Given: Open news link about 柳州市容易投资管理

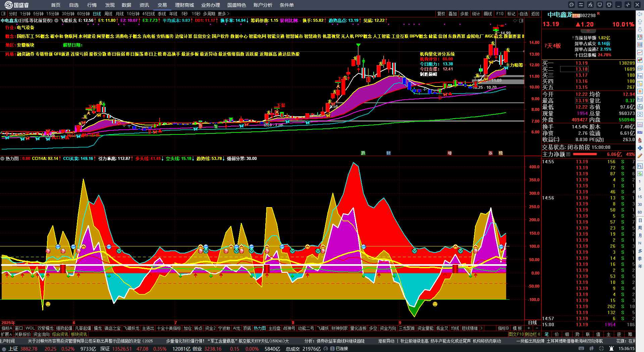Looking at the screenshot, I should [90, 341].
